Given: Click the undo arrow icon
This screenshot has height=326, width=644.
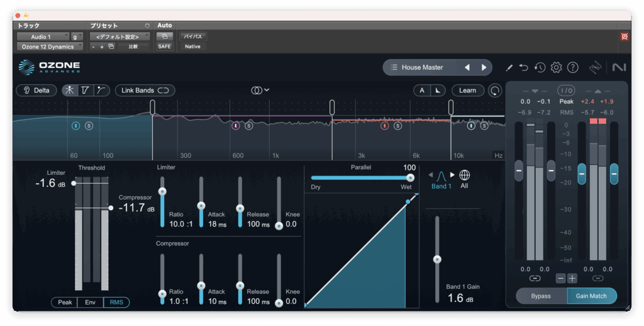Looking at the screenshot, I should [x=524, y=67].
